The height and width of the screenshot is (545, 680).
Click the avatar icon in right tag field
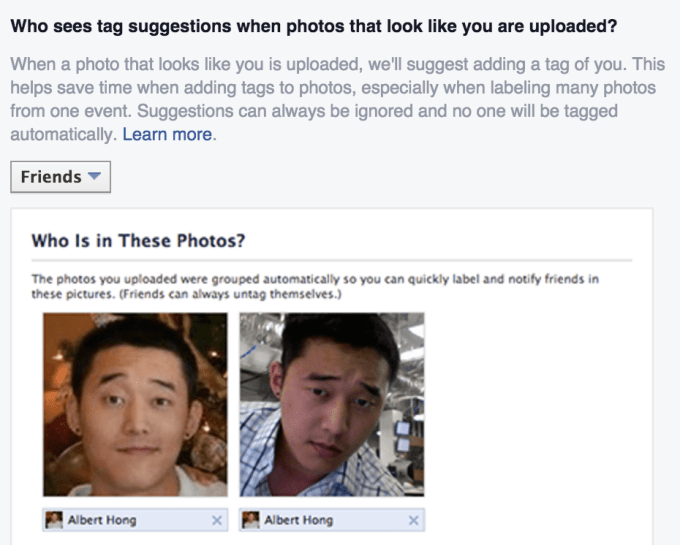pyautogui.click(x=250, y=520)
